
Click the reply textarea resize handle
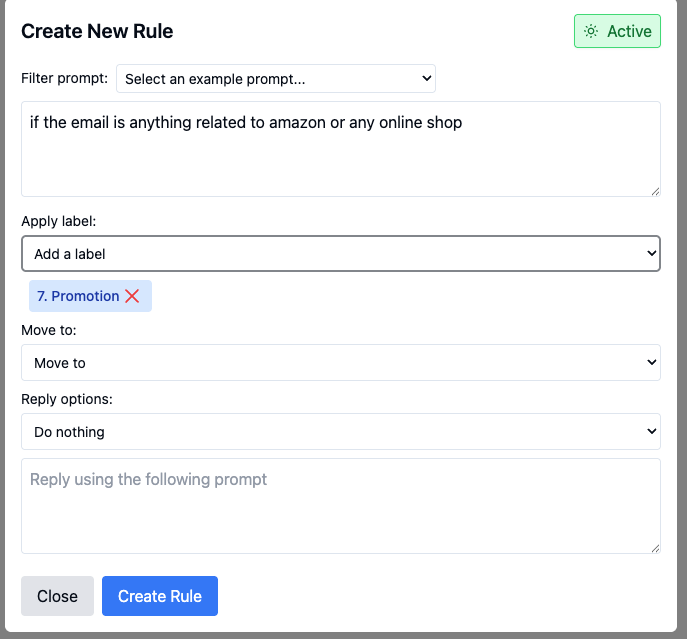(x=655, y=548)
